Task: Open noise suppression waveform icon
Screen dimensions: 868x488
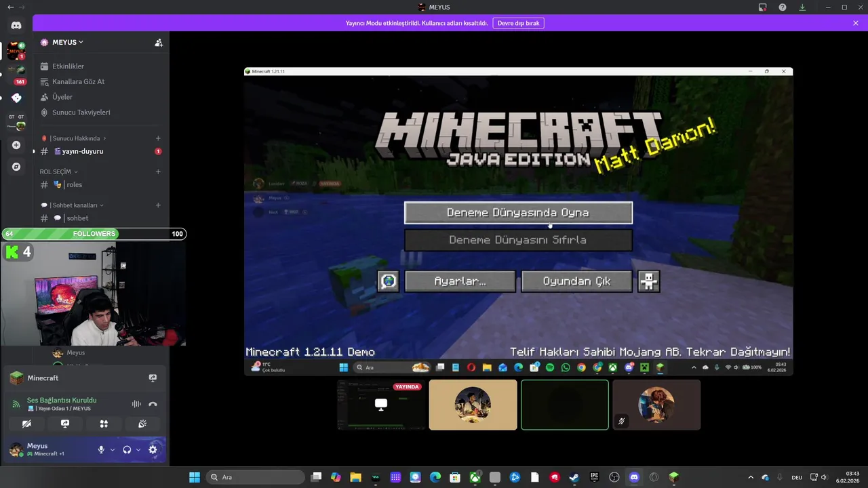Action: (136, 404)
